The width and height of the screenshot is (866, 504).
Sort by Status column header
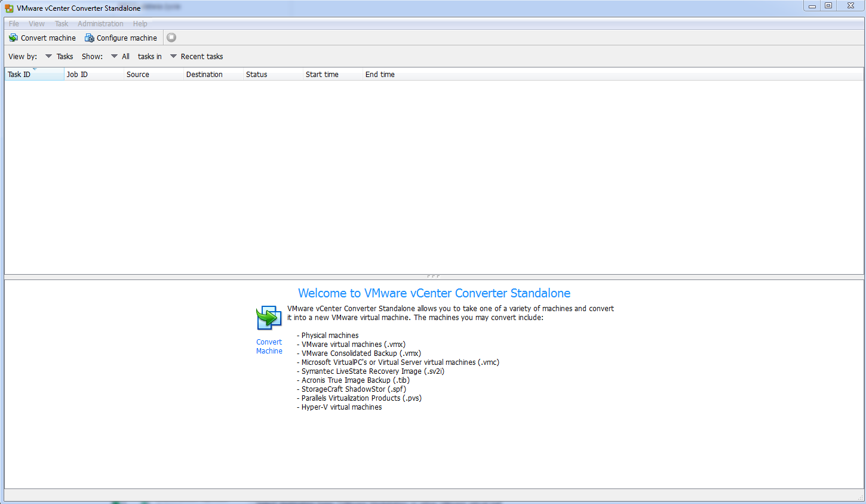point(273,75)
